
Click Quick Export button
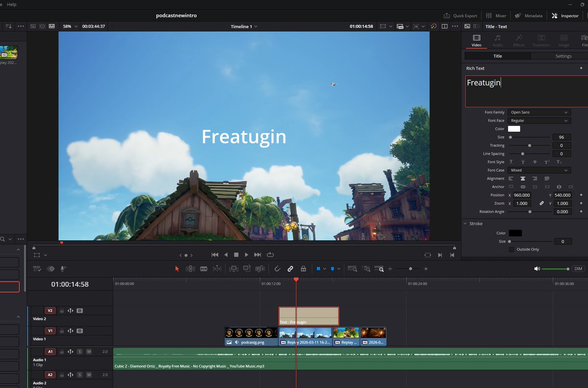tap(460, 16)
